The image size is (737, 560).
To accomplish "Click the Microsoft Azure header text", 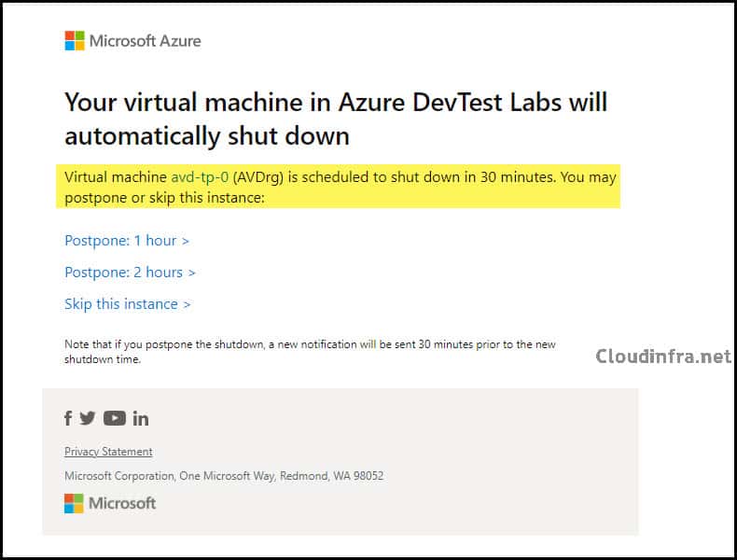I will [x=146, y=41].
